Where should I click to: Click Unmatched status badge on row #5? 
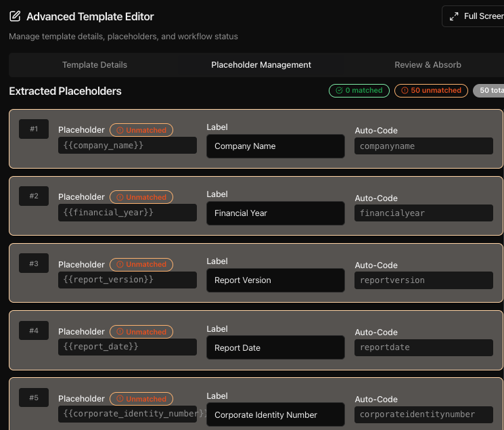[141, 399]
